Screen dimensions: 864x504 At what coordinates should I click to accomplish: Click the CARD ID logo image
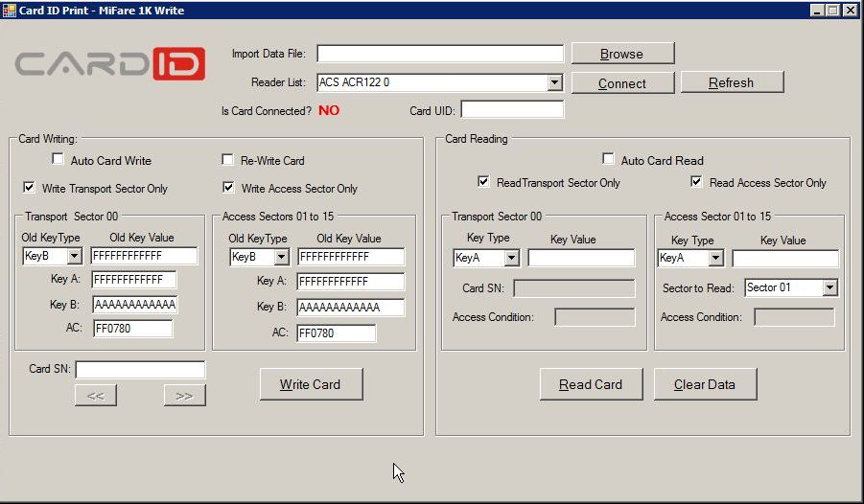[x=110, y=64]
